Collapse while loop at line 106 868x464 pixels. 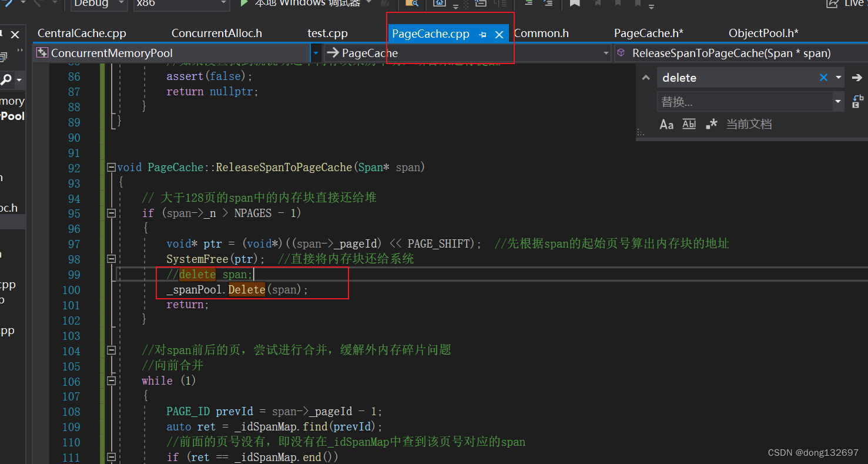pos(111,381)
